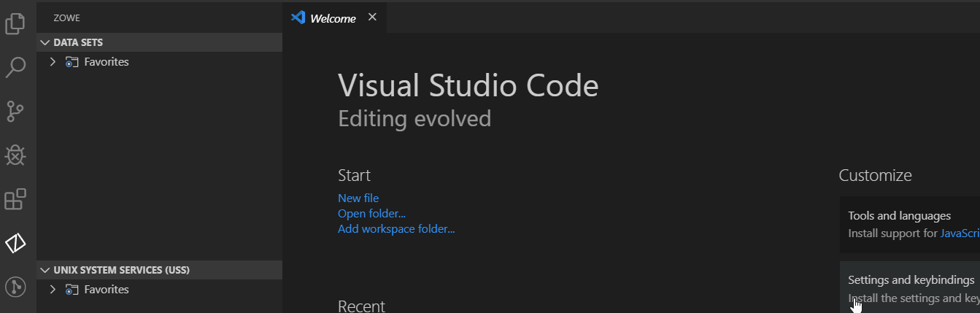Click the ZOWE panel title
This screenshot has height=313, width=980.
[67, 18]
